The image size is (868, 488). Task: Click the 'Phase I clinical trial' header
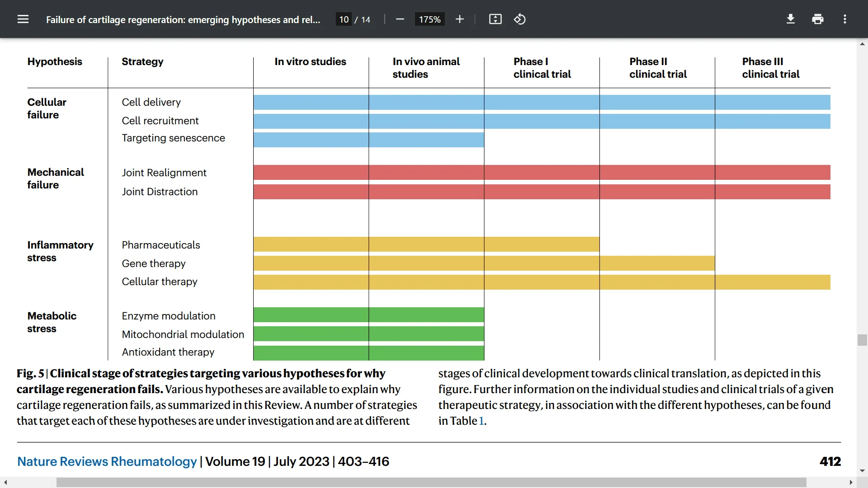(x=542, y=68)
